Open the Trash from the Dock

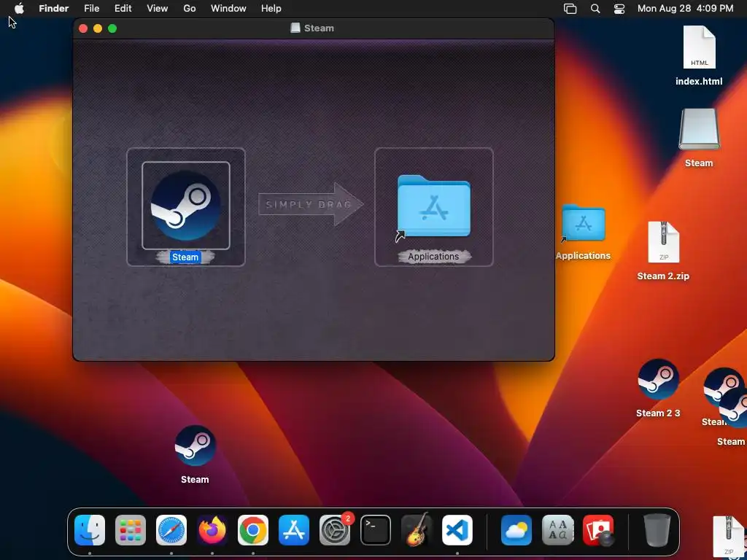[657, 529]
